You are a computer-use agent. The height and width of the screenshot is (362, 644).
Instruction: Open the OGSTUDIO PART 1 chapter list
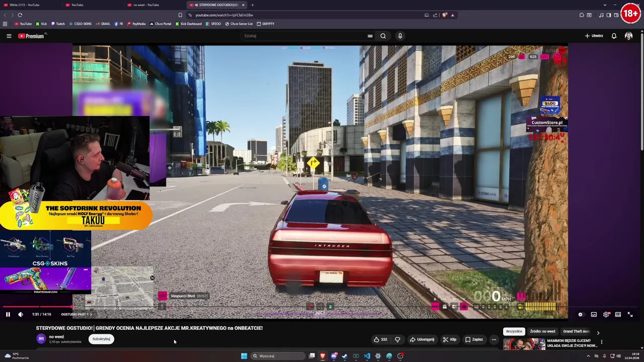pos(76,314)
